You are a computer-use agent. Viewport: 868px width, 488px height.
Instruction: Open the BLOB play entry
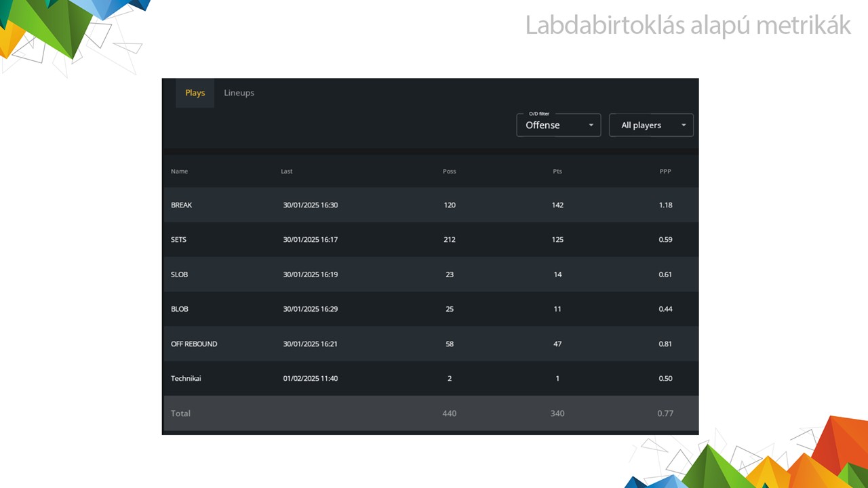179,309
